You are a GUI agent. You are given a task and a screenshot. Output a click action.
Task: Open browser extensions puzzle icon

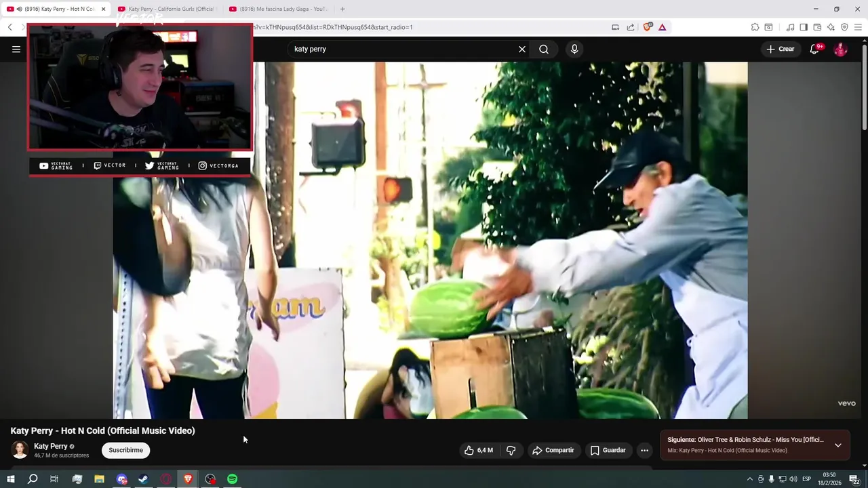pos(755,27)
